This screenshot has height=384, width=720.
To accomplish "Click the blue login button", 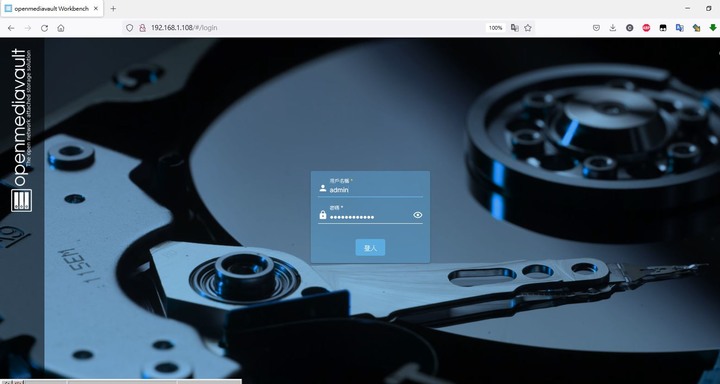I will click(x=370, y=248).
